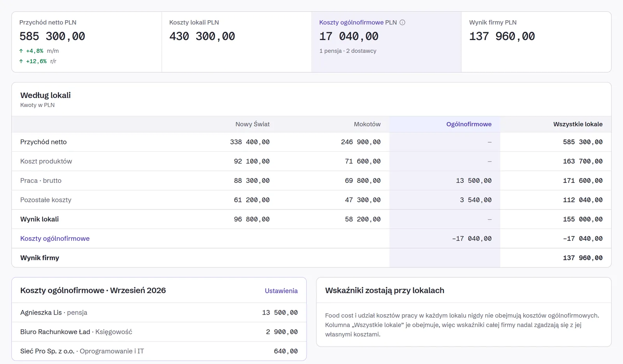Click Ogólnofirmowe other costs 3 540,00
The image size is (623, 364).
[x=475, y=200]
